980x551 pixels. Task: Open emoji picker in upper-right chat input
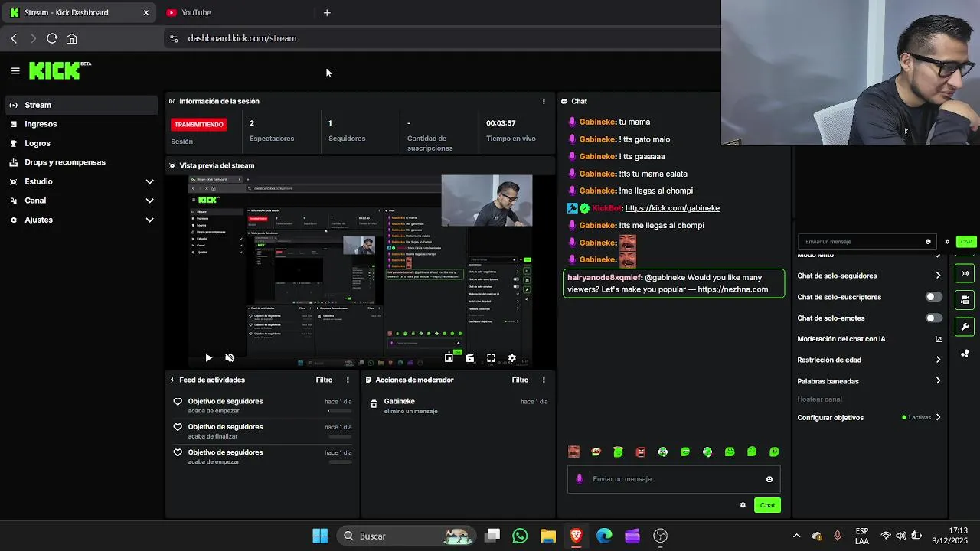(928, 242)
